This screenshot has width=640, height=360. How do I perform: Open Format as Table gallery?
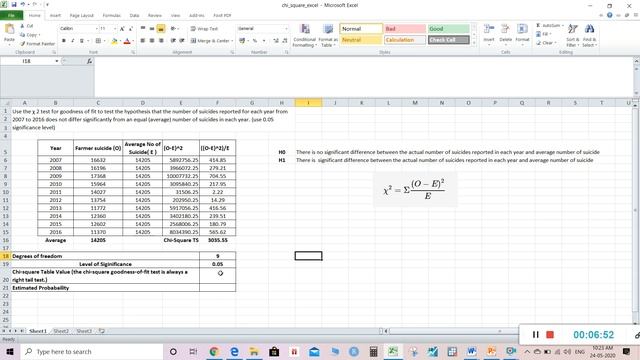328,35
